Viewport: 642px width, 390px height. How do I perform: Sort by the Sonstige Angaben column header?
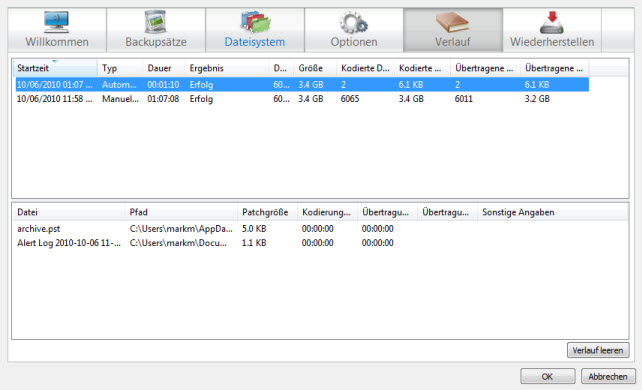553,212
